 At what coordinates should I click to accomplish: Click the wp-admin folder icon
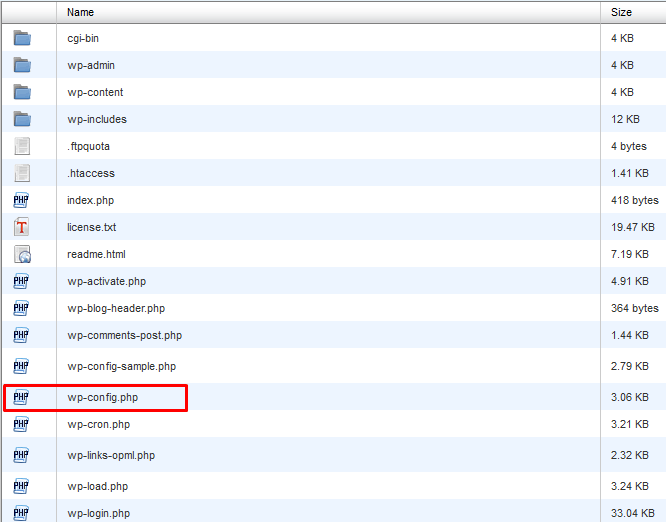coord(22,65)
